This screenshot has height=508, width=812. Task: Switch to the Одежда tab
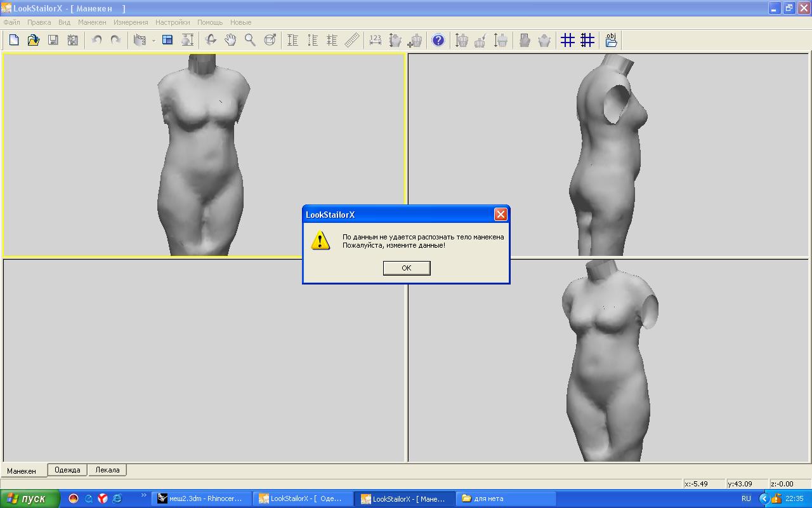point(67,470)
